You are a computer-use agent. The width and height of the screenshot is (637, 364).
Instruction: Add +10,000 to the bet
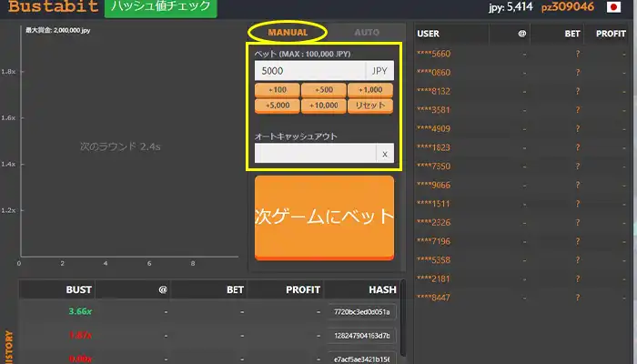click(324, 106)
